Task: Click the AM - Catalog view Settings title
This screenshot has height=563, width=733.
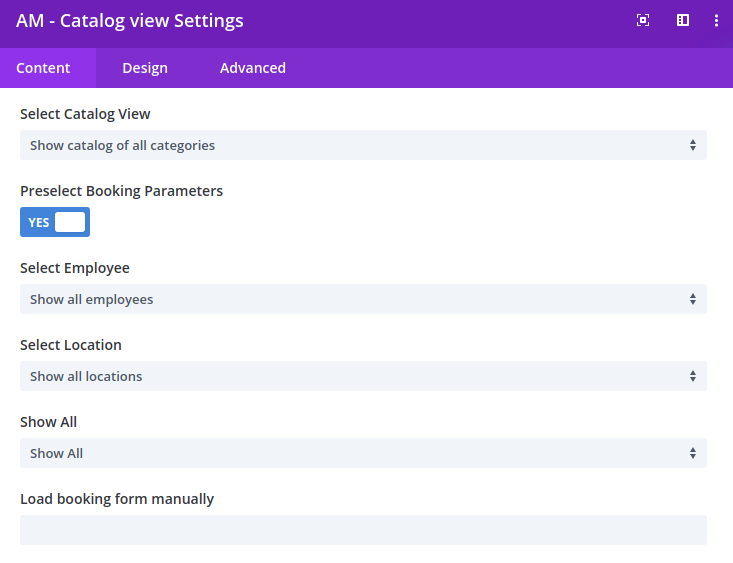Action: tap(129, 21)
